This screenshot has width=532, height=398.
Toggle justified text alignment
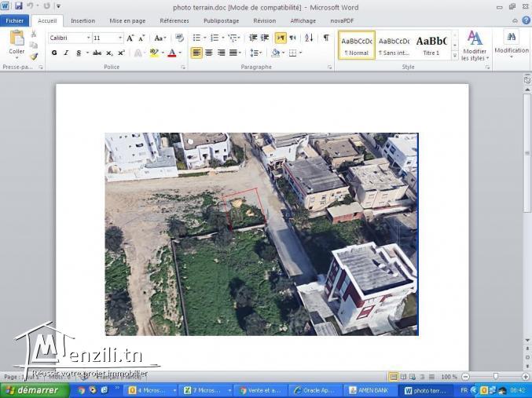234,53
